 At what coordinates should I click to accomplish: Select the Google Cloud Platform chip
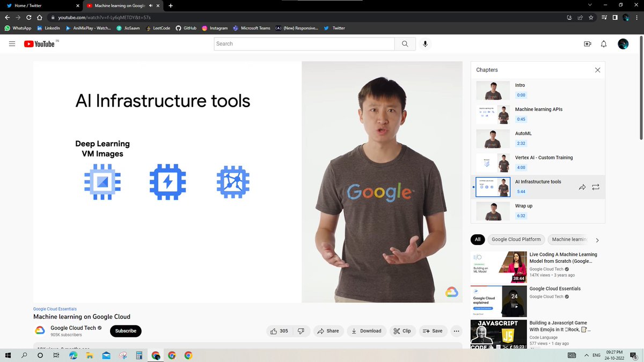516,240
